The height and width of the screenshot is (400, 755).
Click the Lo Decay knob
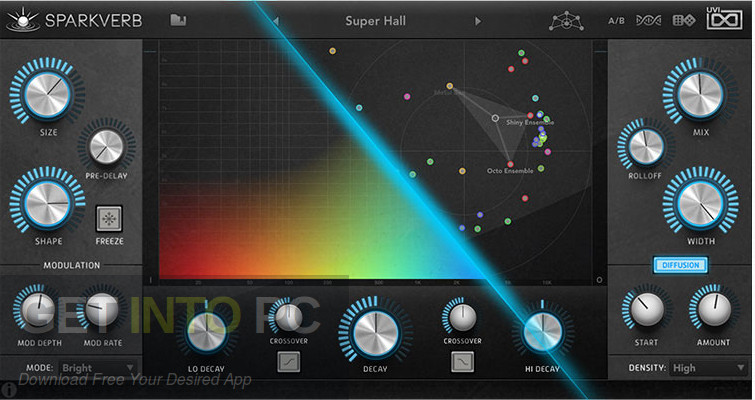pyautogui.click(x=206, y=332)
